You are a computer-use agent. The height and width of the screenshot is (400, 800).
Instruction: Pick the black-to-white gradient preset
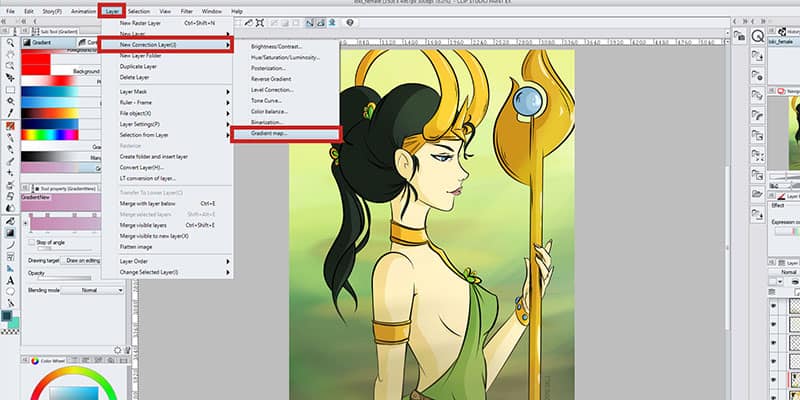49,157
